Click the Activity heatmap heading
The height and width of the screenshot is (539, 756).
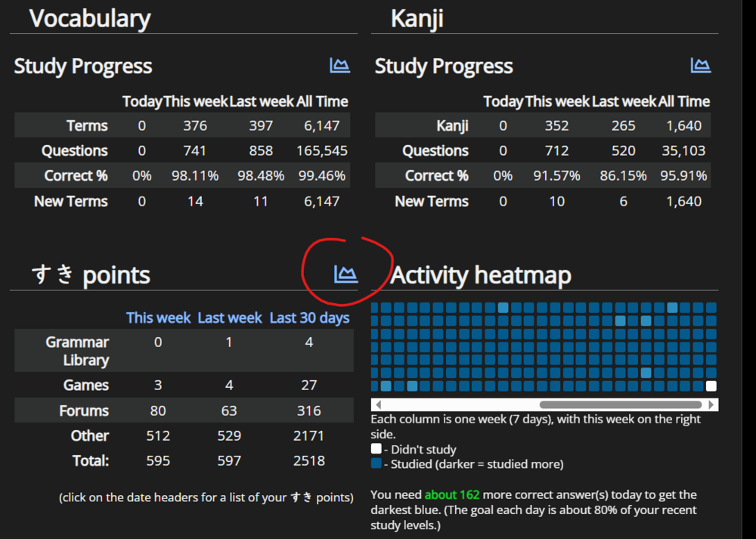tap(481, 275)
